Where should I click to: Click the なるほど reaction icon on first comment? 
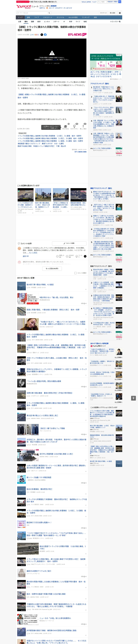coord(67,256)
